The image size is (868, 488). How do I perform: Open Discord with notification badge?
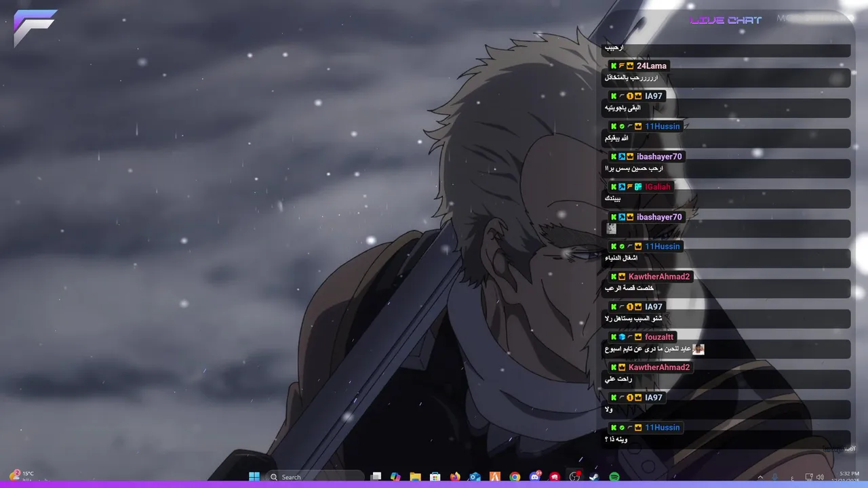coord(535,476)
